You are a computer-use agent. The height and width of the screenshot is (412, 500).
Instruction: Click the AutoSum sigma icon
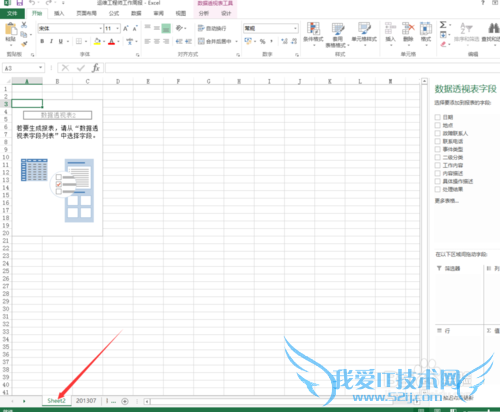pyautogui.click(x=443, y=25)
